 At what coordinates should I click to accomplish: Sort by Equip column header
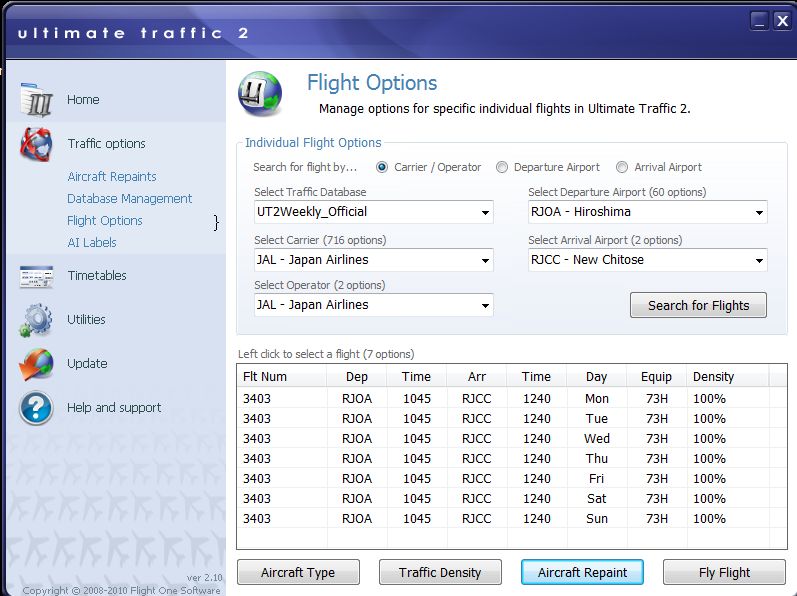[x=656, y=377]
